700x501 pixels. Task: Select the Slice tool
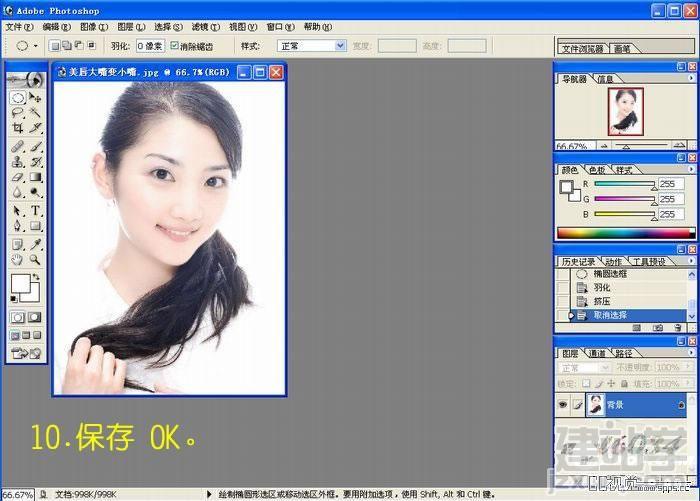pos(35,128)
